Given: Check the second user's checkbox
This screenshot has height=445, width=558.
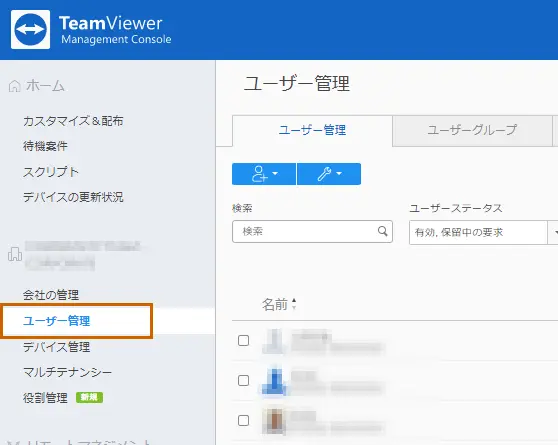Looking at the screenshot, I should coord(243,381).
